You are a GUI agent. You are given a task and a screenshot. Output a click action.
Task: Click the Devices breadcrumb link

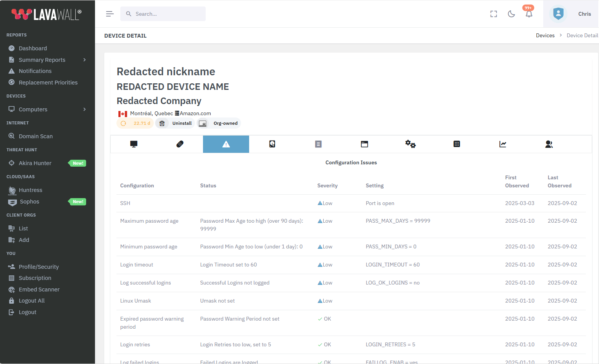[545, 35]
